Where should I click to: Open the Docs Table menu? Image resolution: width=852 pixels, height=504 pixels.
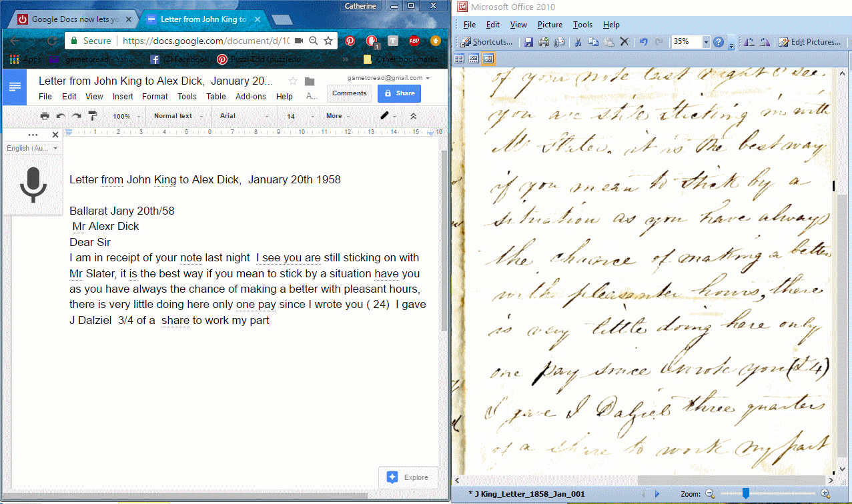[x=216, y=97]
